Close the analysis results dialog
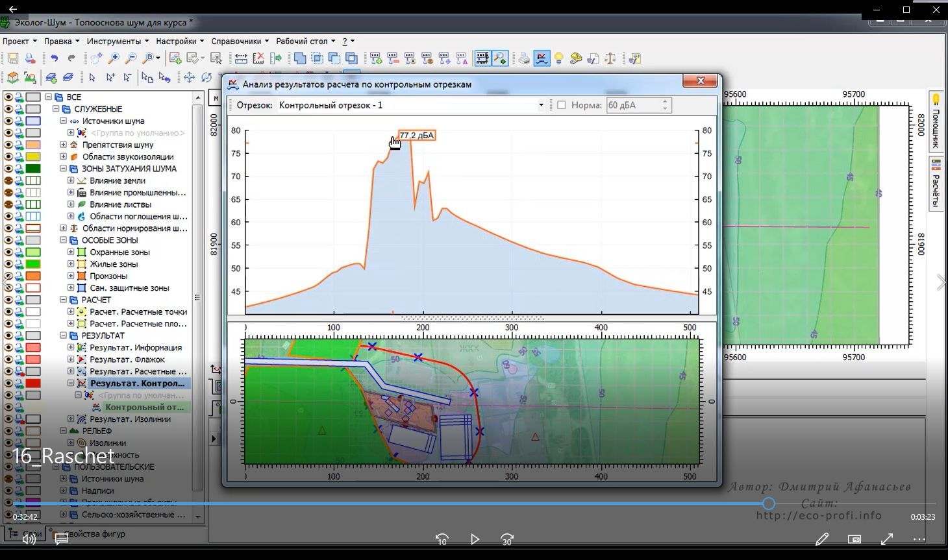The image size is (948, 560). click(x=701, y=81)
